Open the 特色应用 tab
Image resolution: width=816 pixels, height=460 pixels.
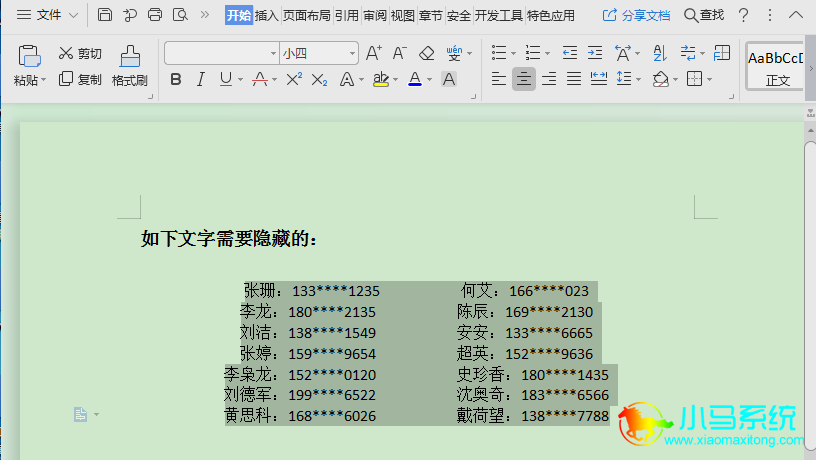pos(551,16)
